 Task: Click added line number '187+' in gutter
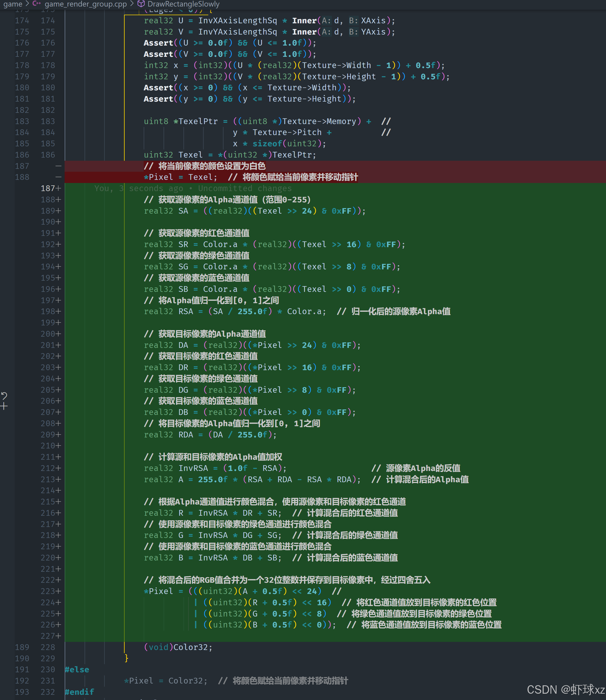click(51, 188)
